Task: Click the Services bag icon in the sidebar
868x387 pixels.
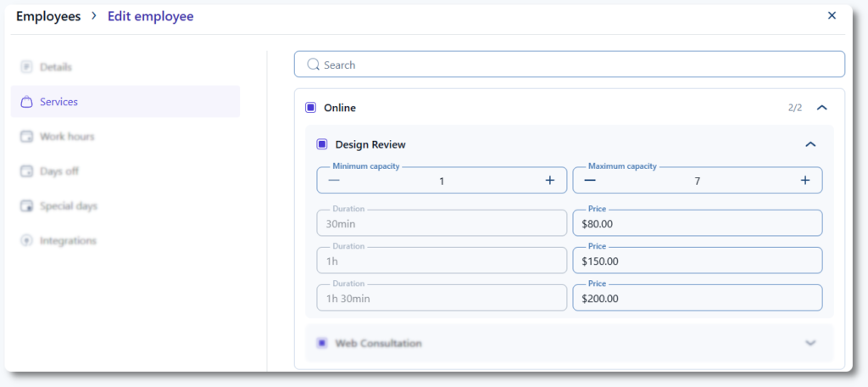Action: point(26,102)
